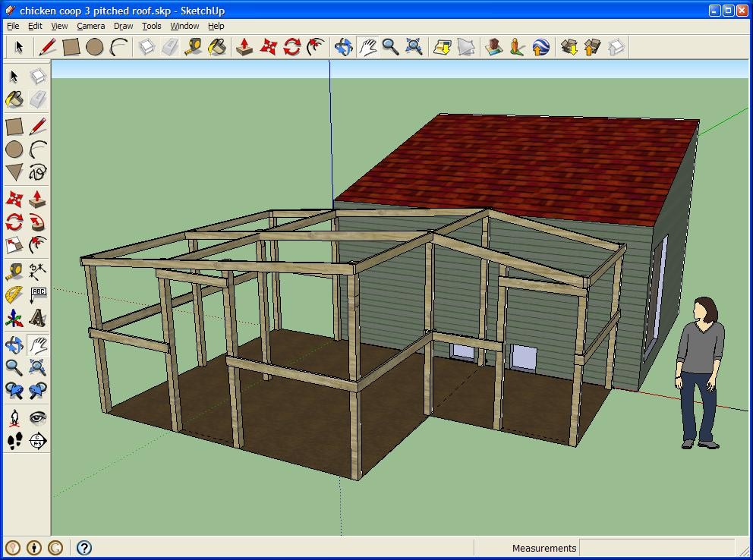
Task: Click the orange person terrain toggle icon
Action: click(518, 47)
